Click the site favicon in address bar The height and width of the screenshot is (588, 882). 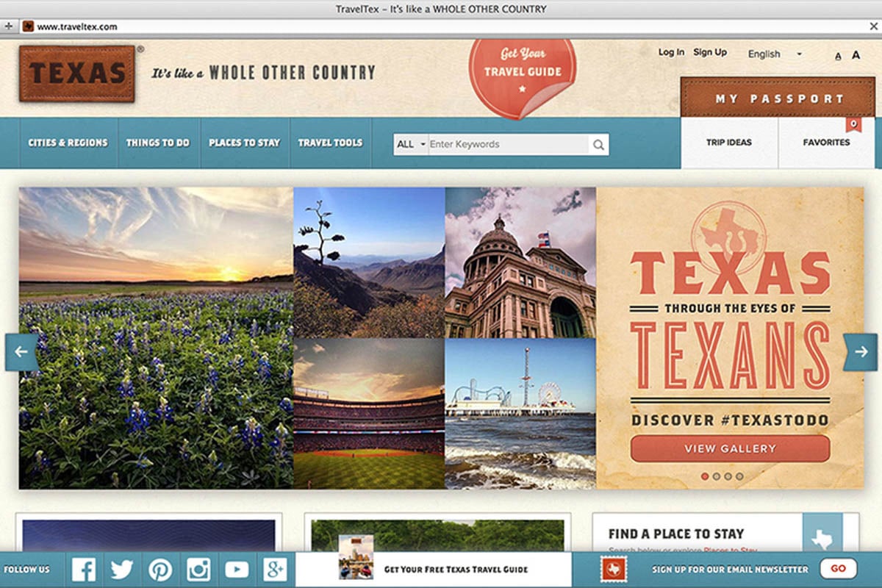[28, 26]
